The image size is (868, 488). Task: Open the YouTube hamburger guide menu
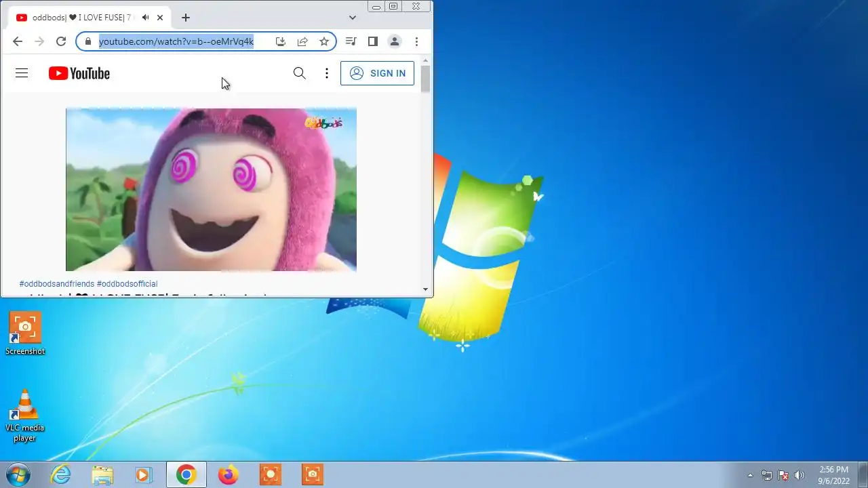pos(22,73)
